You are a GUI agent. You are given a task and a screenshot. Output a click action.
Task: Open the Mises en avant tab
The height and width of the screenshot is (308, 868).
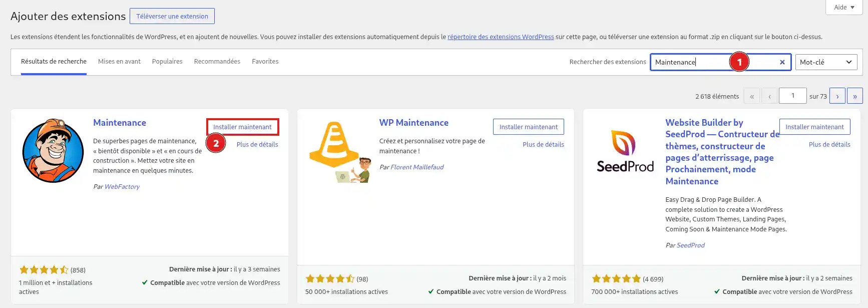(119, 62)
